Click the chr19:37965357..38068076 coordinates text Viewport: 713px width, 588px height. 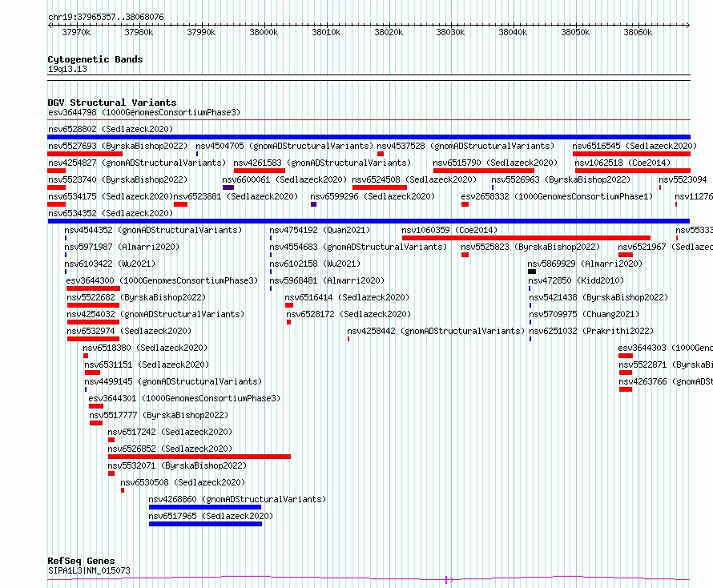pyautogui.click(x=106, y=18)
